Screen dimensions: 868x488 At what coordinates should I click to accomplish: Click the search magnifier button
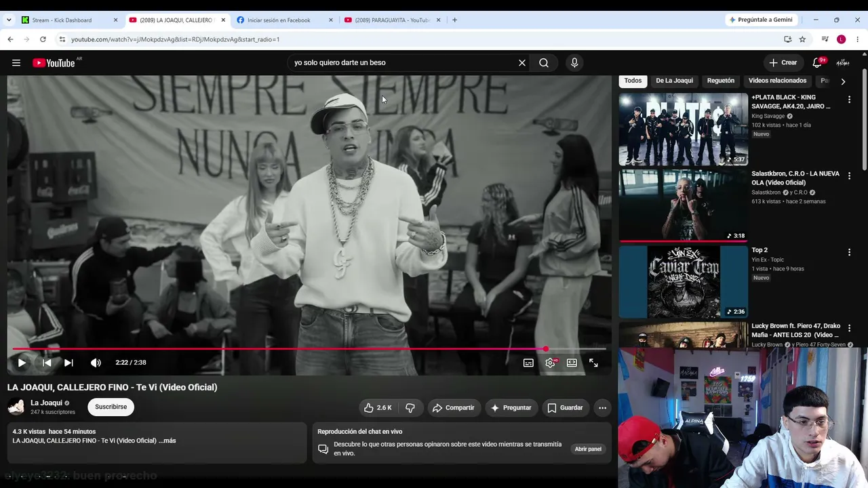tap(544, 63)
